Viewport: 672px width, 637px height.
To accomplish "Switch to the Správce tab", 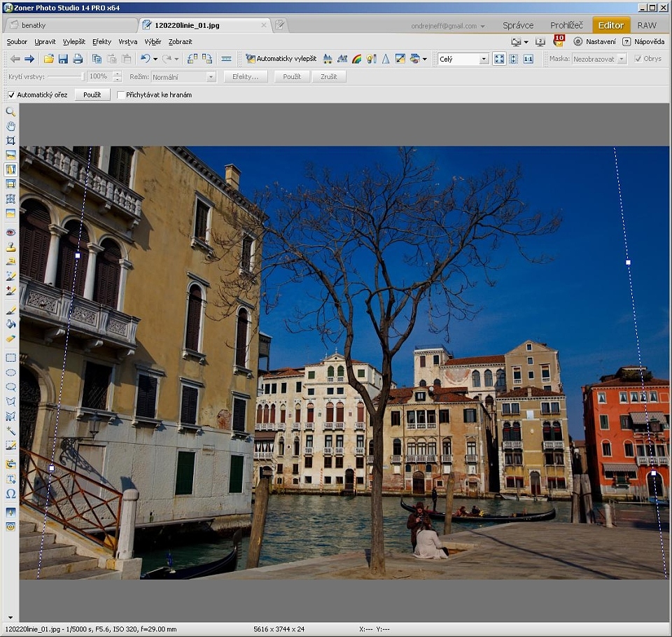I will coord(518,25).
